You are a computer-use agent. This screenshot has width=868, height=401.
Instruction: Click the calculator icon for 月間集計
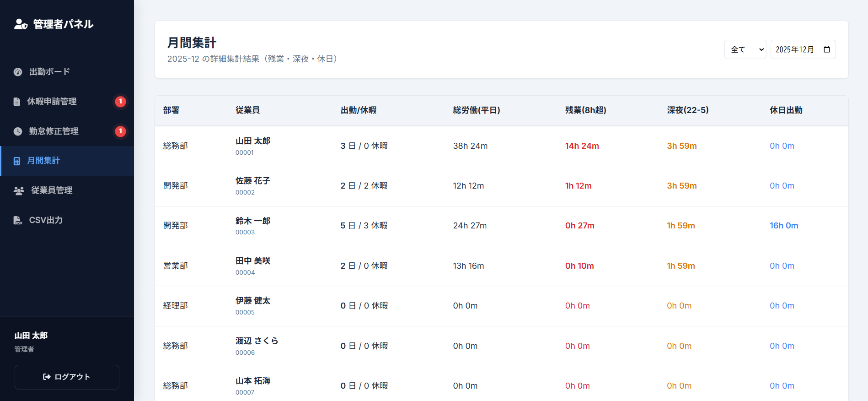point(17,161)
